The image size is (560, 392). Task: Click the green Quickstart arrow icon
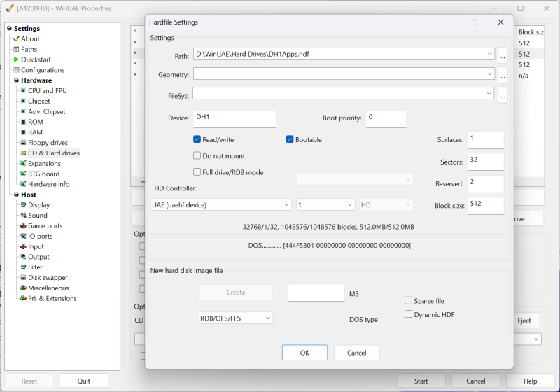point(16,59)
